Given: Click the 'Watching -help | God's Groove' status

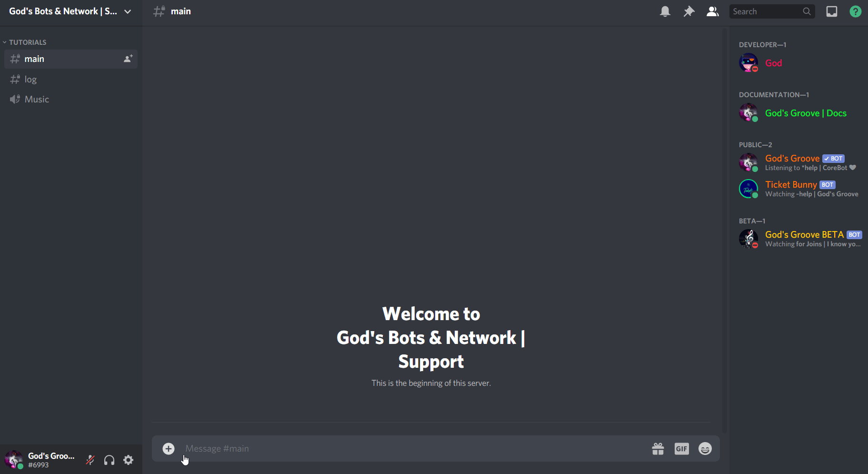Looking at the screenshot, I should point(812,194).
